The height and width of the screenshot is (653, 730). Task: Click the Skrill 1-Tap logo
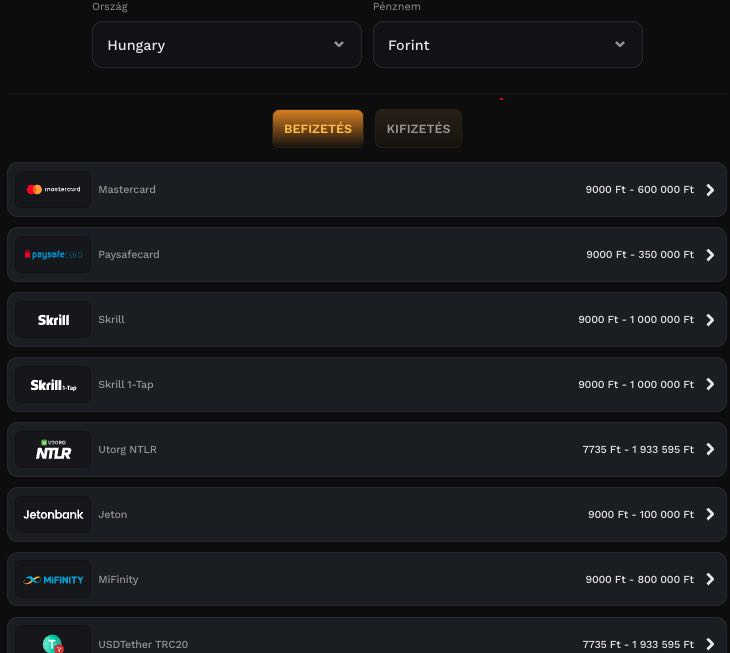53,385
